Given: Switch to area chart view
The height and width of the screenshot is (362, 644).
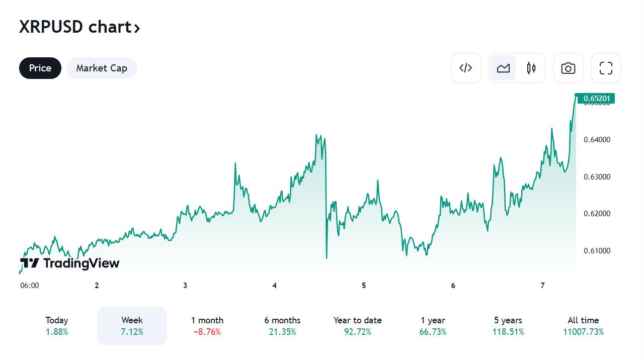Looking at the screenshot, I should coord(503,68).
